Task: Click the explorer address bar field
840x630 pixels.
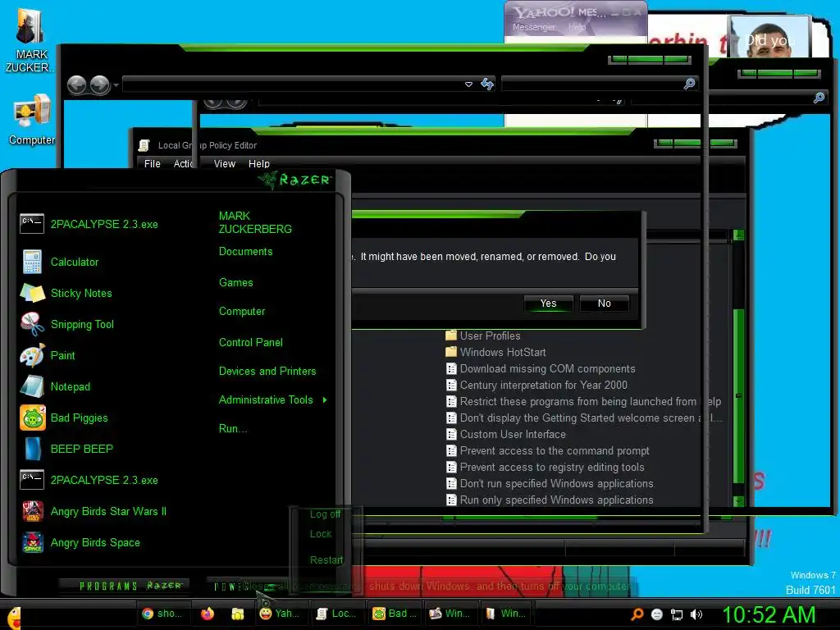Action: point(294,84)
